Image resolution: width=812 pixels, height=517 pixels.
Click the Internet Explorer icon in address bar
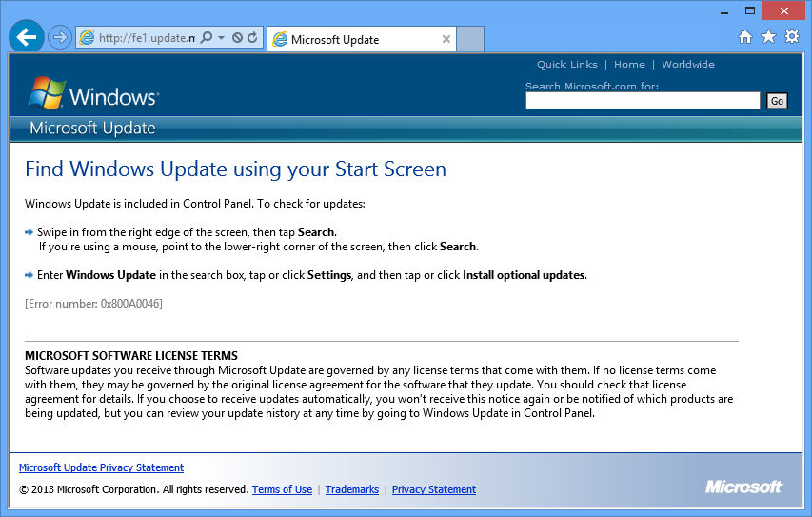click(87, 37)
